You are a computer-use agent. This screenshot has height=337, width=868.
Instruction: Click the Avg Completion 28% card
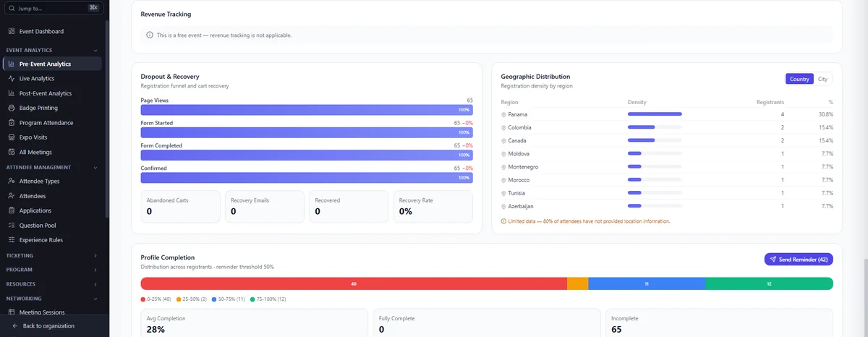click(255, 323)
